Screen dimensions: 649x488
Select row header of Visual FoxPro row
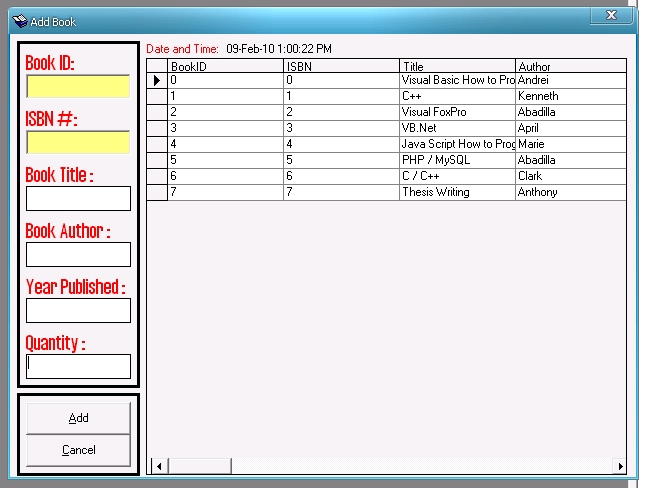[157, 112]
